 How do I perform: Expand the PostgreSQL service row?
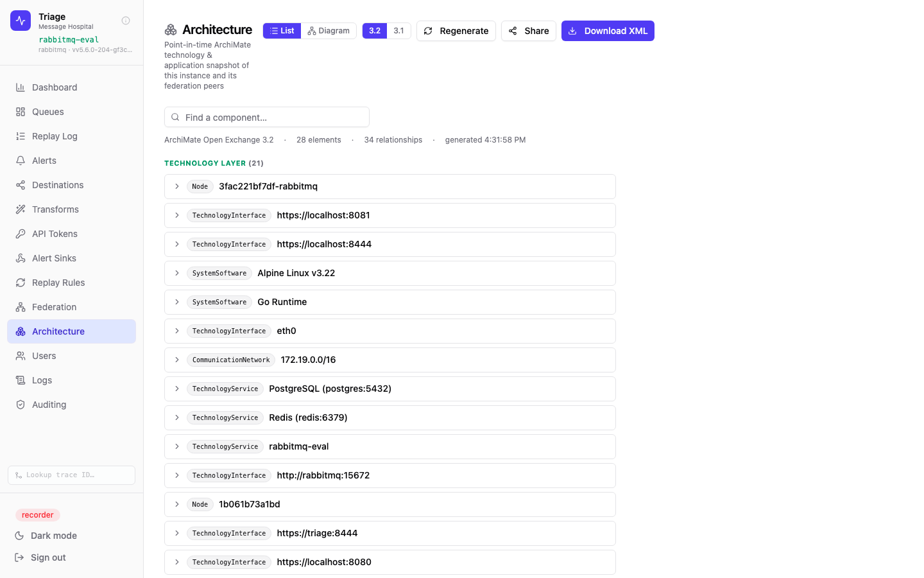click(390, 389)
